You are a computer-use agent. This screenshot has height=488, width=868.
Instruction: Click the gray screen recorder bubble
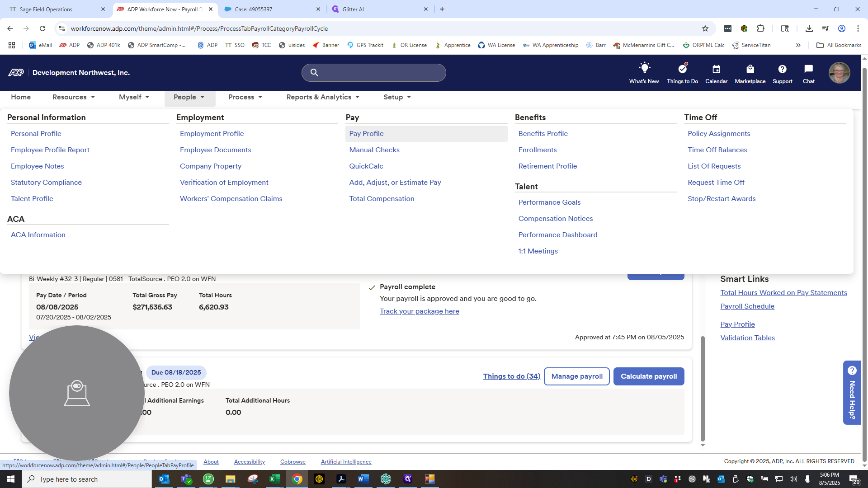(x=77, y=393)
